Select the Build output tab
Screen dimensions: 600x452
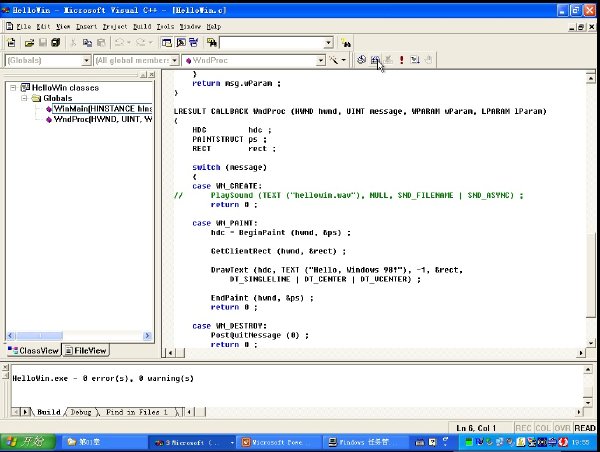pyautogui.click(x=49, y=412)
